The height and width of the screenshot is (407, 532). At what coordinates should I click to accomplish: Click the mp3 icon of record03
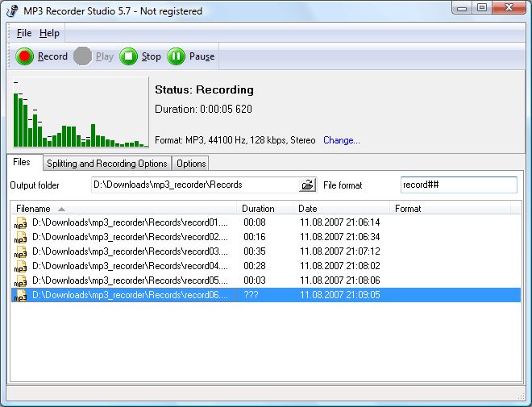pyautogui.click(x=20, y=252)
